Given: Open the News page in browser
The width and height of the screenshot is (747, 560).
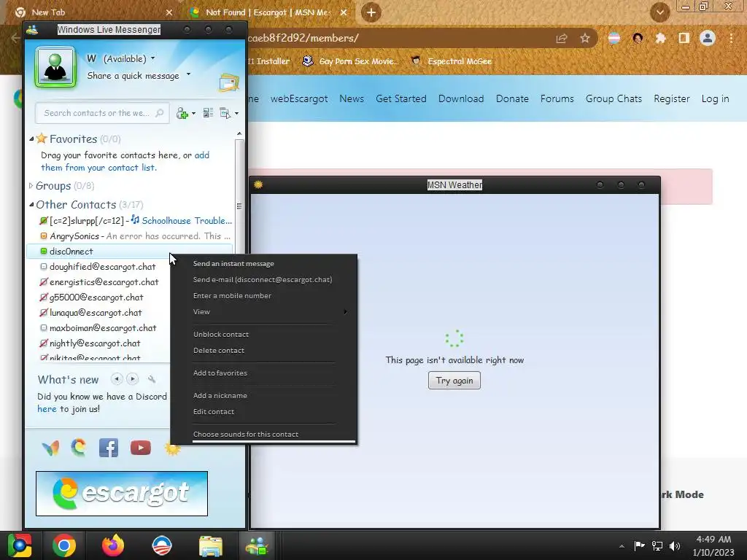Looking at the screenshot, I should [352, 98].
